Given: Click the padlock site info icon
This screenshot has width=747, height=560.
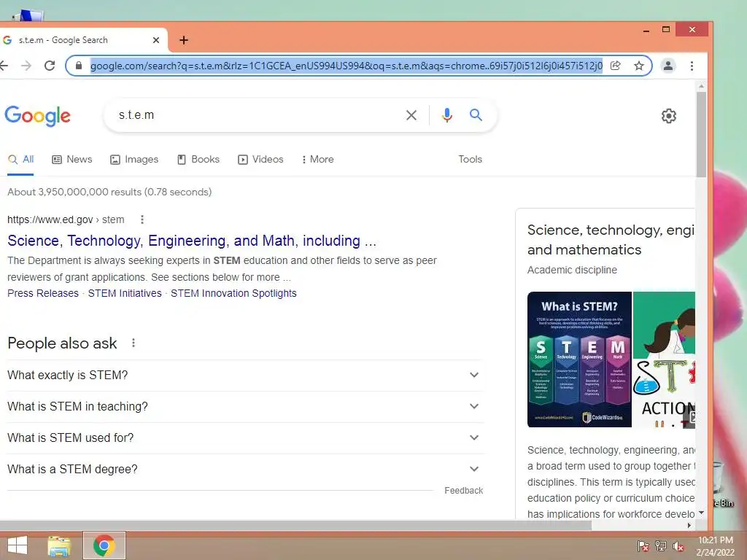Looking at the screenshot, I should click(79, 66).
